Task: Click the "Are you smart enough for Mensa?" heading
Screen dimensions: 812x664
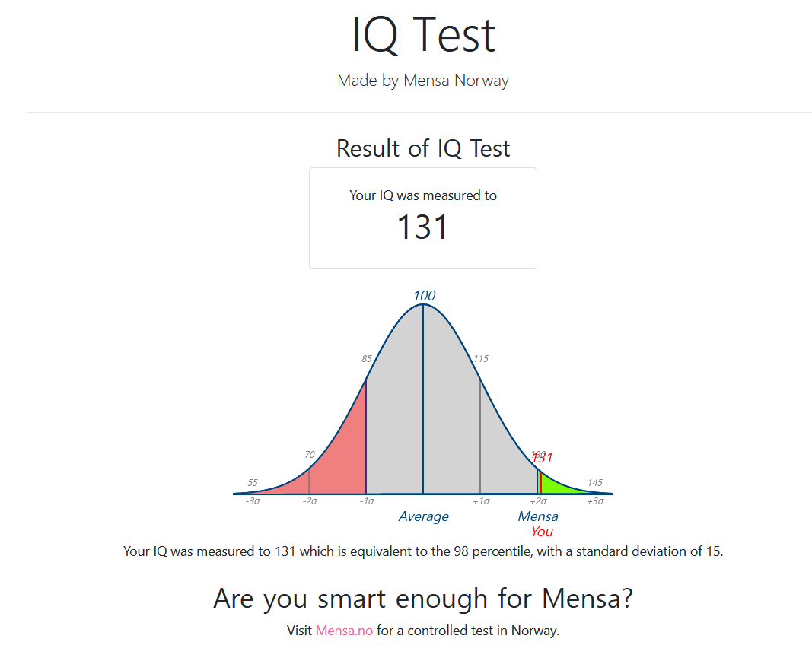Action: (423, 599)
